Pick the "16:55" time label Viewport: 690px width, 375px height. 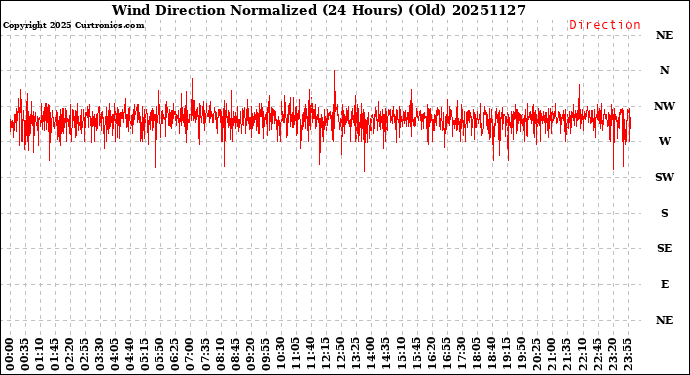[x=446, y=355]
